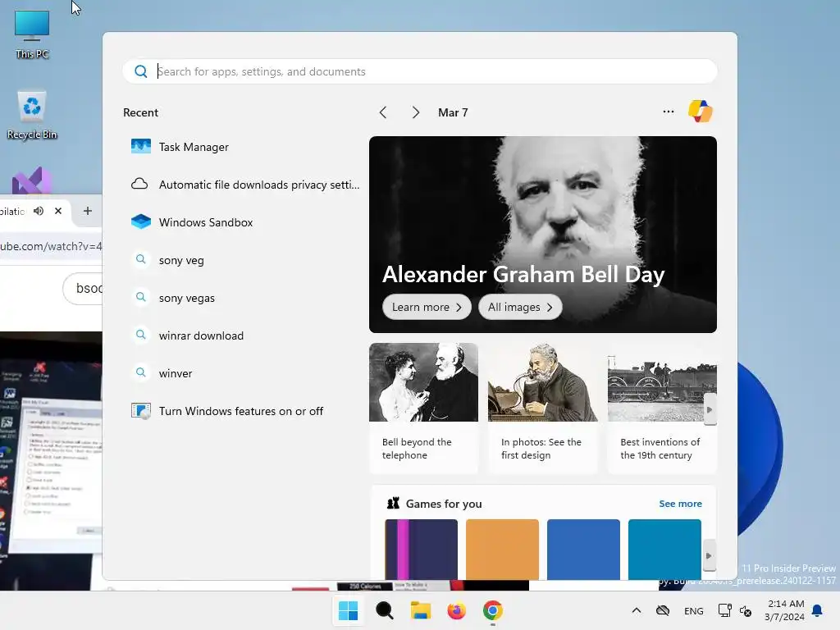Screen dimensions: 840x630
Task: Open 'Best inventions of the 19th century' card
Action: [662, 409]
